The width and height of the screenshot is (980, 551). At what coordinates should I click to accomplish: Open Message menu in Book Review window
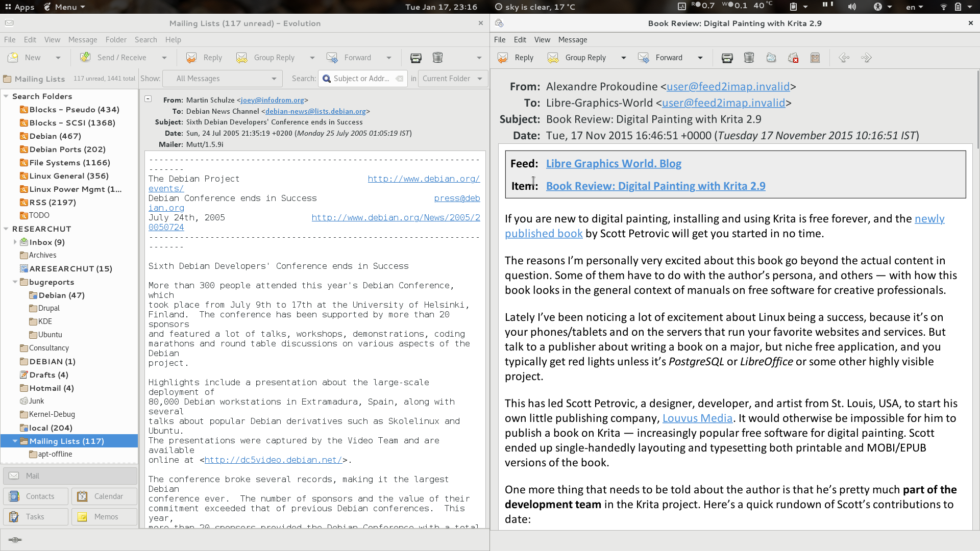[573, 40]
